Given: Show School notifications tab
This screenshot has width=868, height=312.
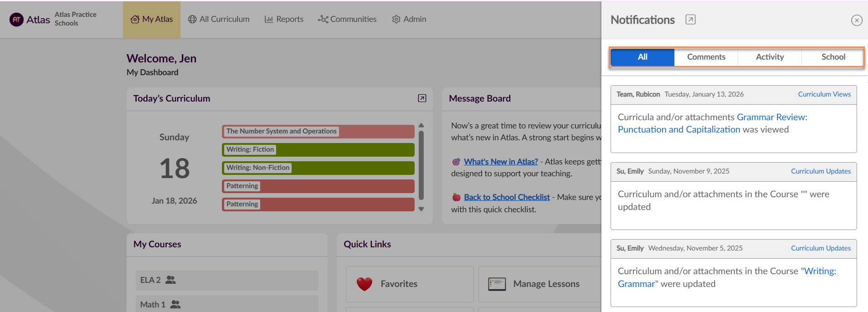Looking at the screenshot, I should [x=833, y=57].
